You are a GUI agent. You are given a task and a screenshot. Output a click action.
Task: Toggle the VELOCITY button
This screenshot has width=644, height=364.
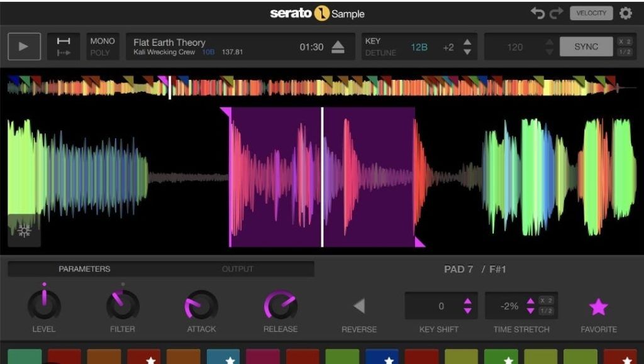591,13
